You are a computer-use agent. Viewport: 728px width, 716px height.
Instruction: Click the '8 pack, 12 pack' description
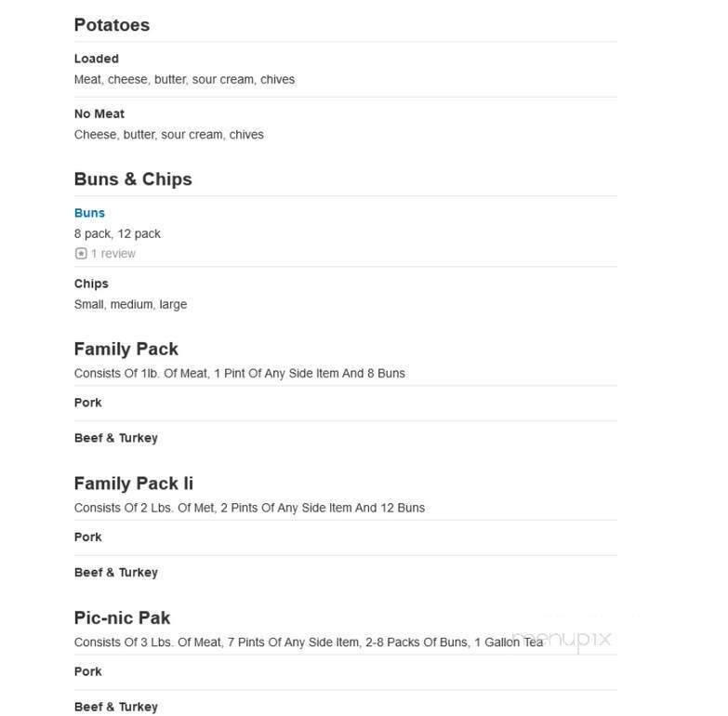click(117, 234)
